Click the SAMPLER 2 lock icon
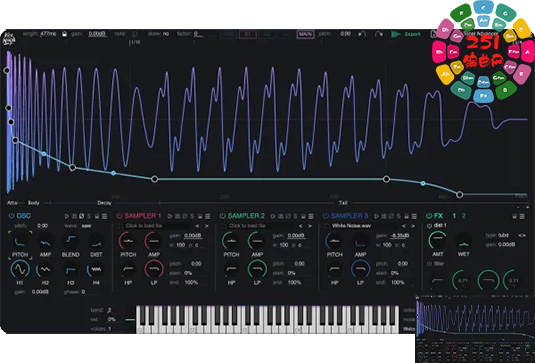The height and width of the screenshot is (363, 535). pyautogui.click(x=303, y=216)
